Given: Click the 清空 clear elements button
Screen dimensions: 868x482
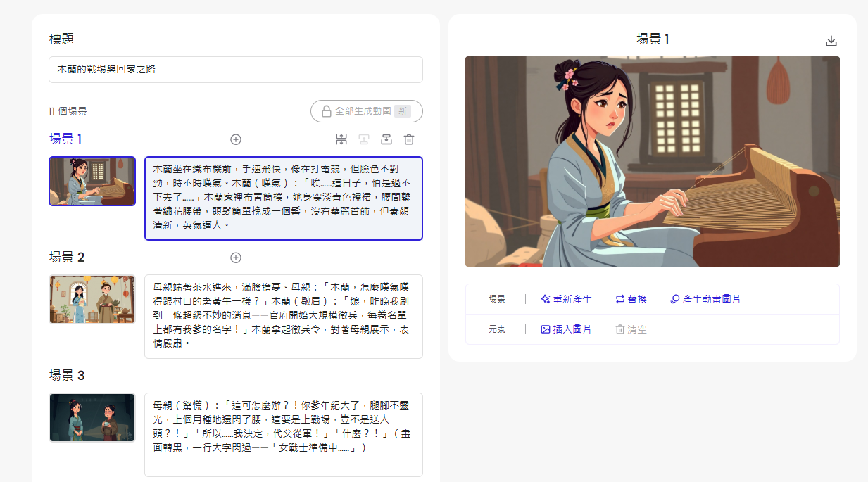Looking at the screenshot, I should [x=631, y=329].
